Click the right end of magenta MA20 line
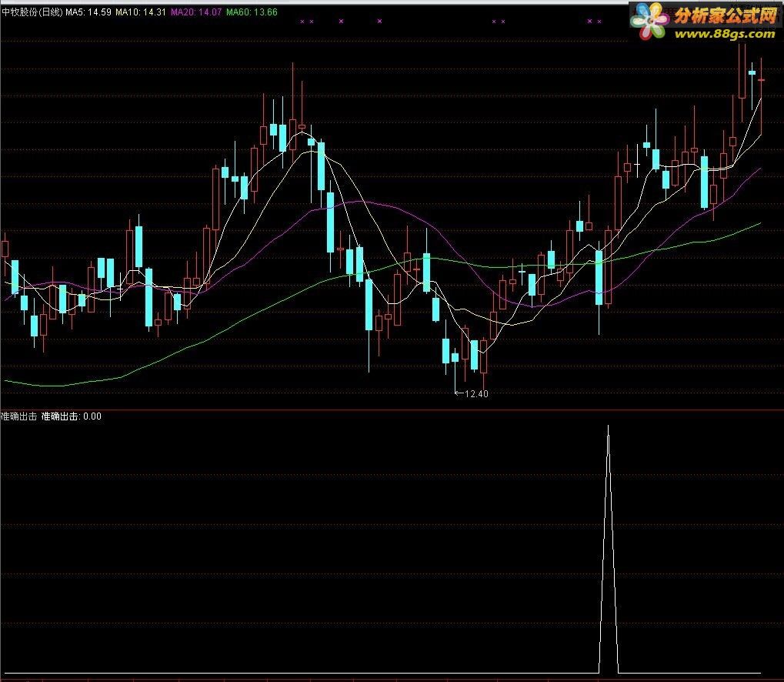 [x=760, y=169]
